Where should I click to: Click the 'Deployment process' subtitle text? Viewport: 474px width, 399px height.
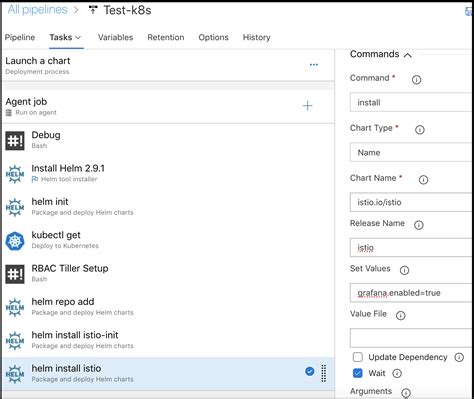[37, 72]
